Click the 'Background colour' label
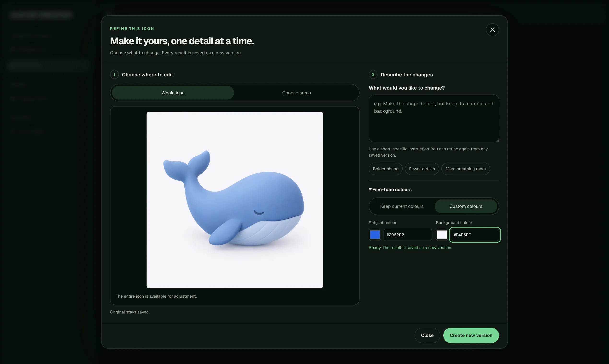Viewport: 609px width, 364px height. point(454,223)
